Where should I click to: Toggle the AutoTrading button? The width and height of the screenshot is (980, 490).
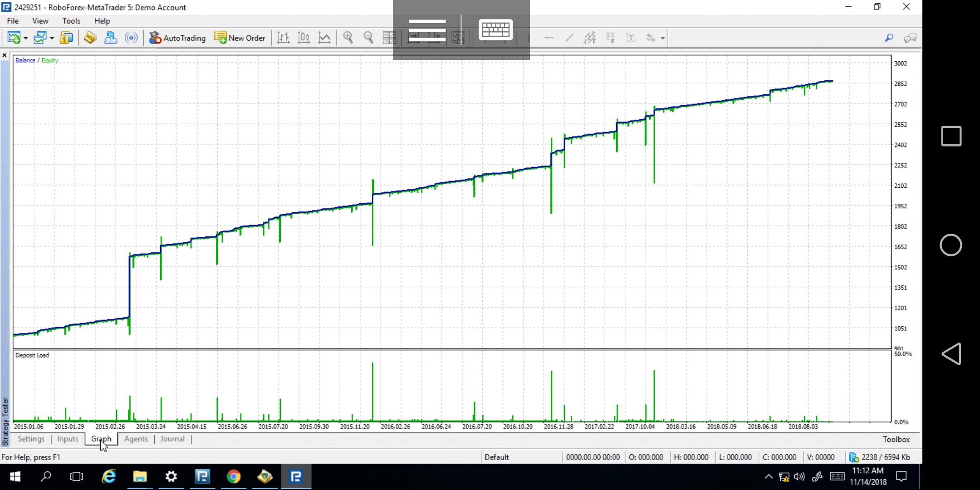[x=177, y=38]
